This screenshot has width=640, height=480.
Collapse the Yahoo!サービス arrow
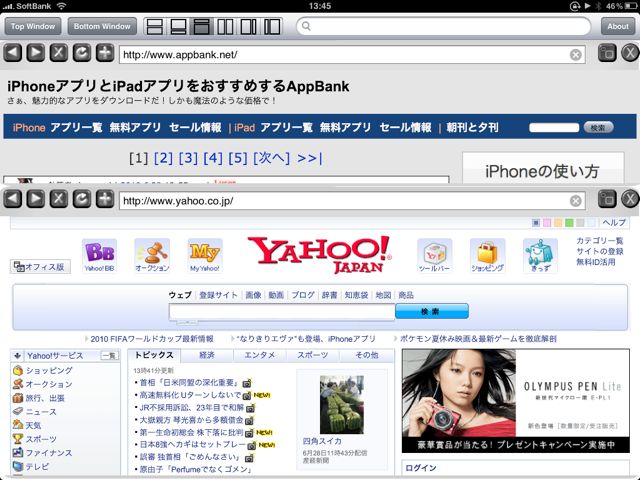tap(17, 356)
